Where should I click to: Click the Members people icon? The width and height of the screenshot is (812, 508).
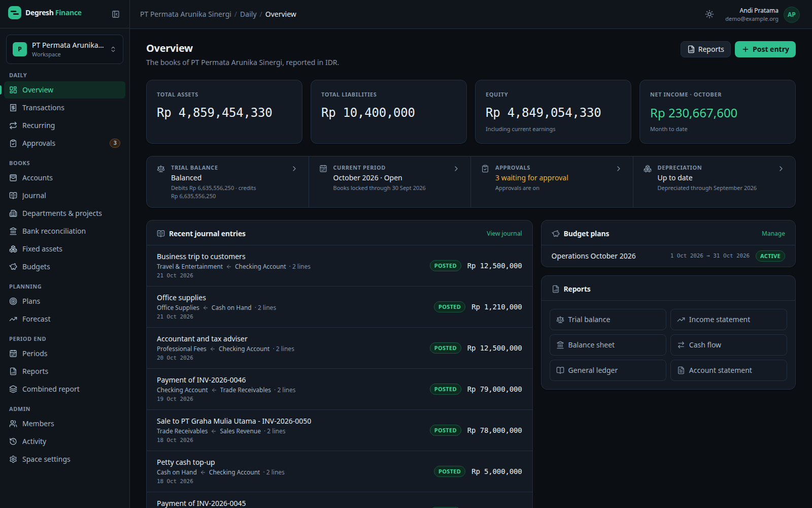pos(13,424)
